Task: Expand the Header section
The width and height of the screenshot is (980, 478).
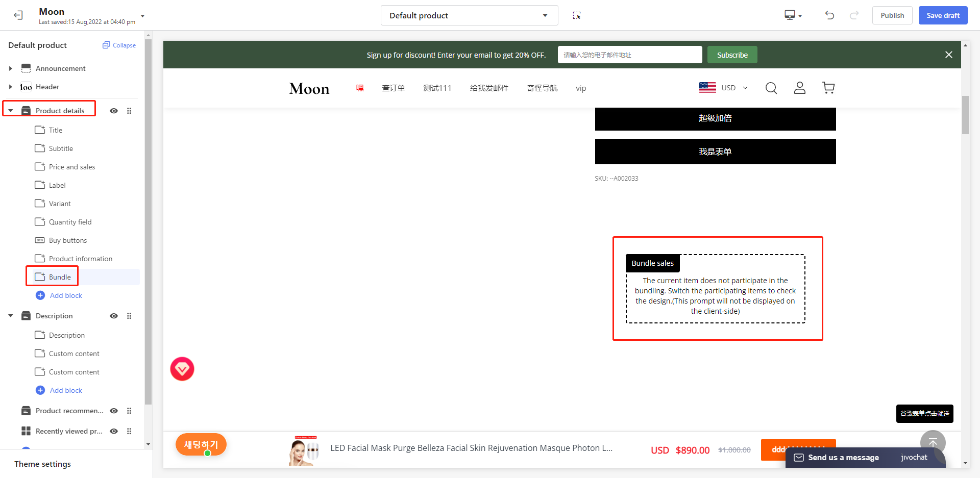Action: pos(11,87)
